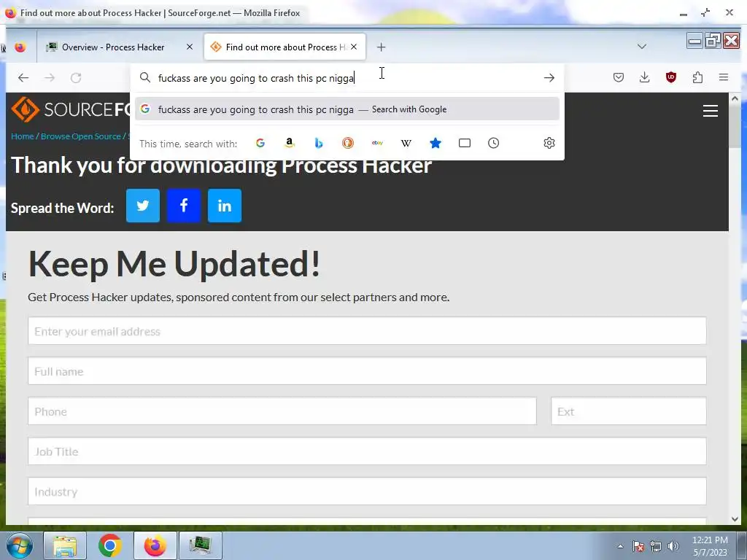747x560 pixels.
Task: Show hidden system tray icons
Action: click(x=620, y=546)
